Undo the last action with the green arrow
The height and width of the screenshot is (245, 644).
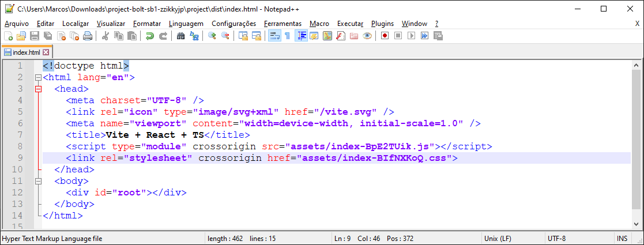point(149,36)
